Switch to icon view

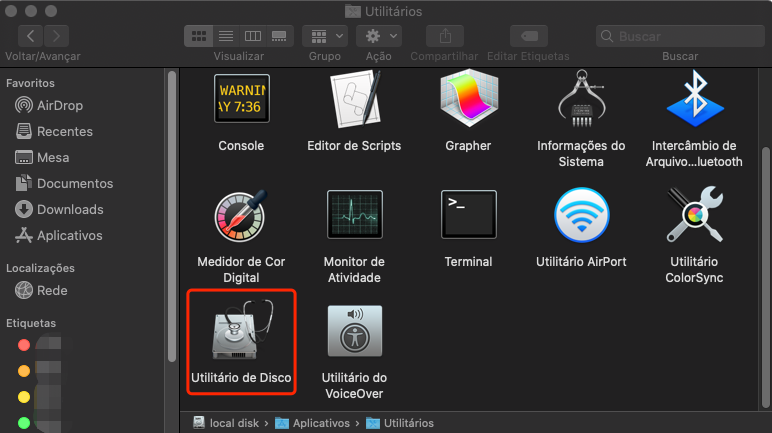tap(199, 36)
